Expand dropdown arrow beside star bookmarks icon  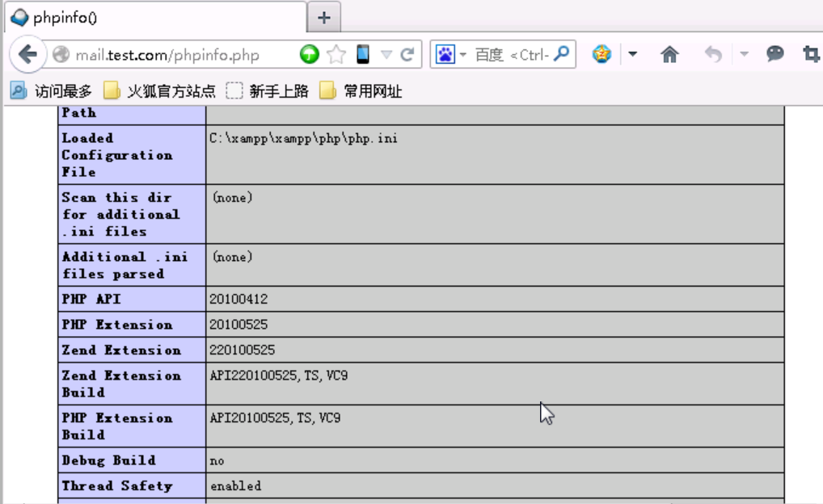[x=632, y=54]
